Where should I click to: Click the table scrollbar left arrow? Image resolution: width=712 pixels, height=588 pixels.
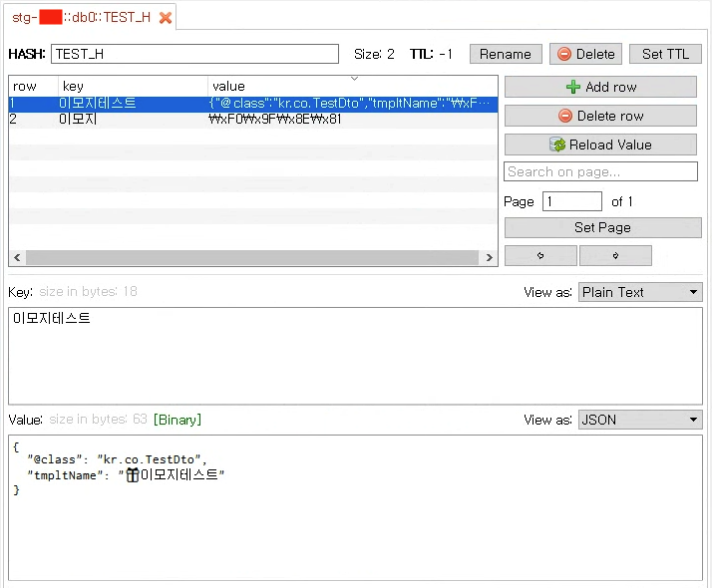(x=17, y=258)
